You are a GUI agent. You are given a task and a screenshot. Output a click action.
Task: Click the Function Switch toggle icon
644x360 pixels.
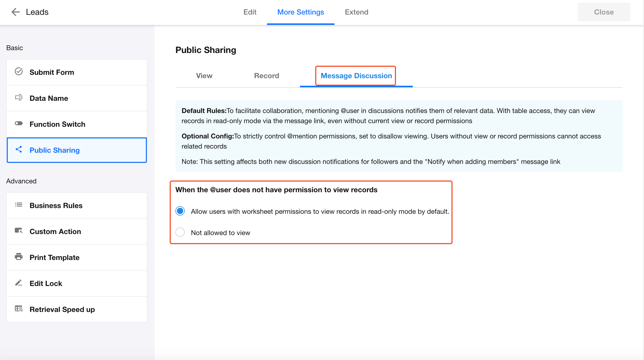19,123
